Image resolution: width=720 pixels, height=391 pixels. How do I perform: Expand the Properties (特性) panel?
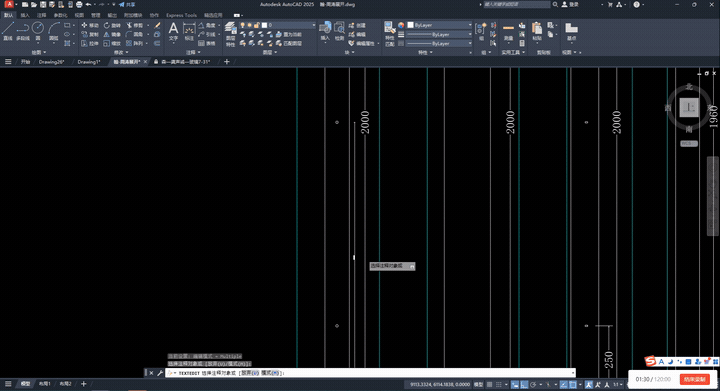425,52
